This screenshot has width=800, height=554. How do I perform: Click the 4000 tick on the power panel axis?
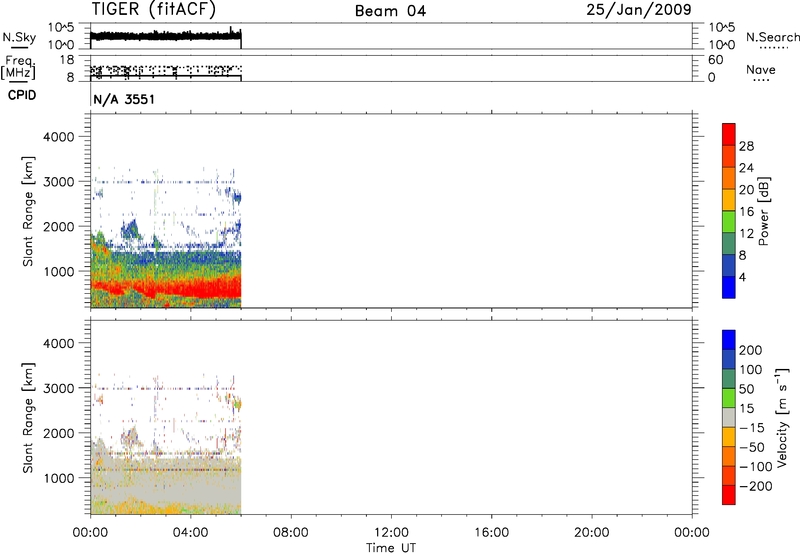tap(59, 137)
